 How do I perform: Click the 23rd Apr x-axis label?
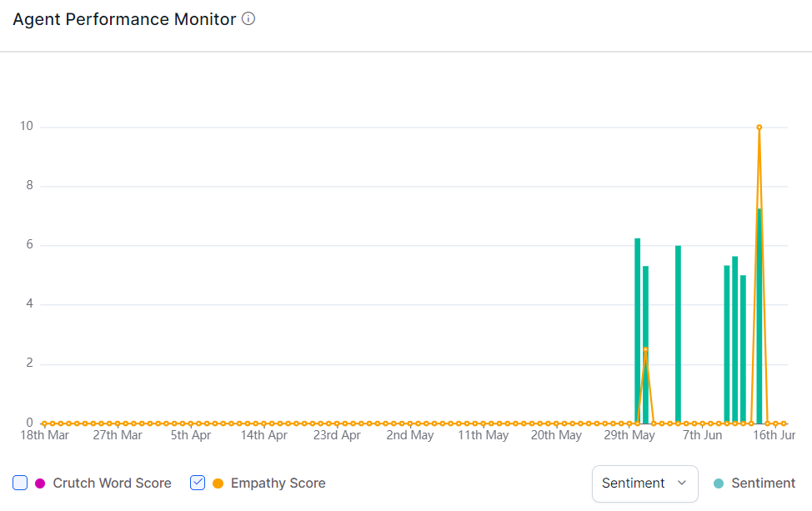pos(337,435)
